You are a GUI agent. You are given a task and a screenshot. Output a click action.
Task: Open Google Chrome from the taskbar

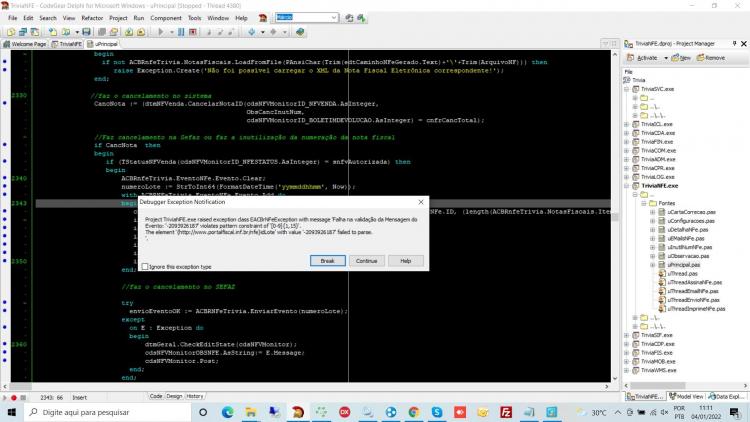(414, 412)
